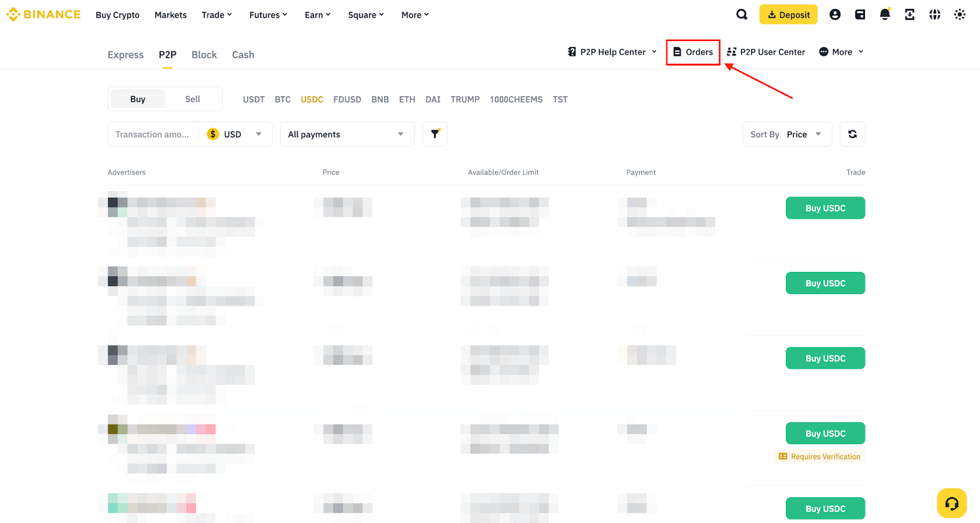This screenshot has height=523, width=980.
Task: Open the wallet icon in the header
Action: (860, 15)
